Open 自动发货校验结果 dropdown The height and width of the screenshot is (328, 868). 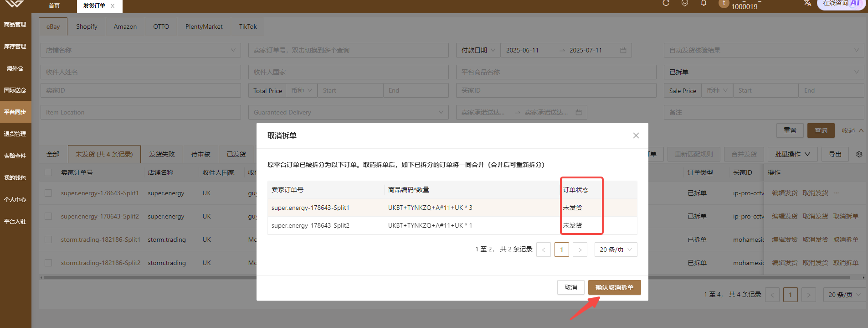pos(764,50)
